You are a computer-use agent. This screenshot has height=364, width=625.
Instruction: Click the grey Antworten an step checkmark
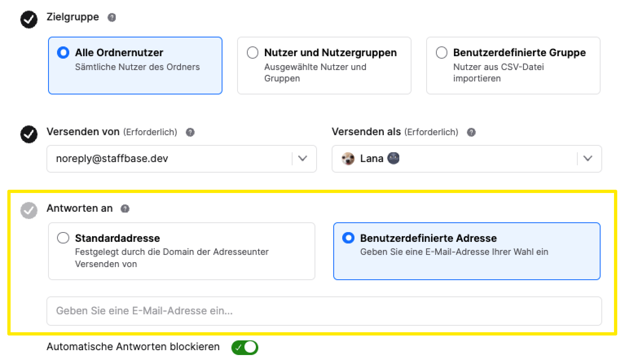tap(29, 211)
